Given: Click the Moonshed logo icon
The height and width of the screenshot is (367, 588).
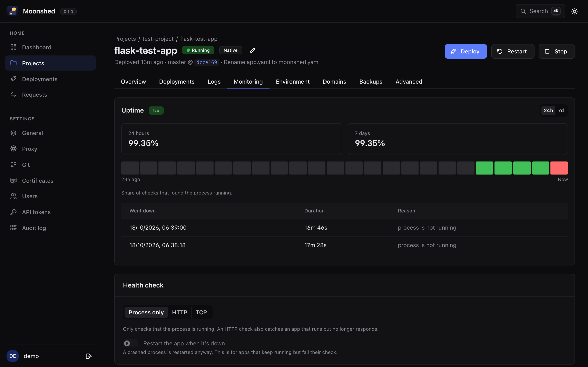Looking at the screenshot, I should coord(12,11).
